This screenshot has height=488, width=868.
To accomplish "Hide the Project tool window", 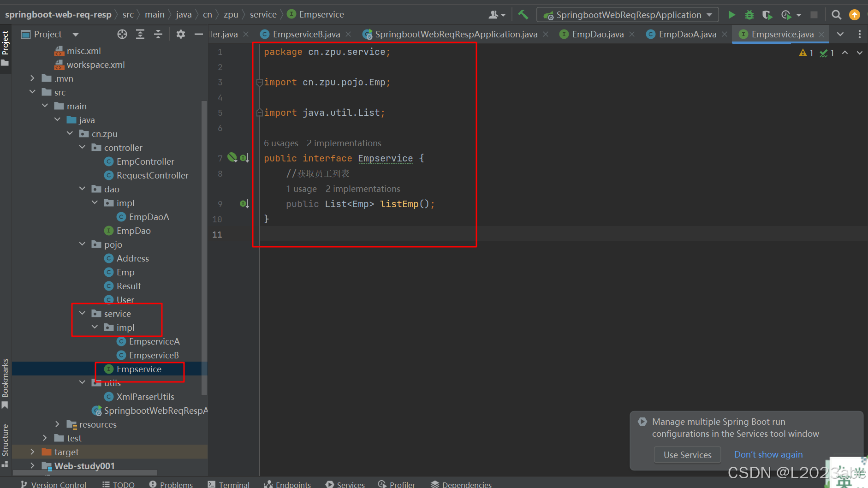I will pos(199,34).
